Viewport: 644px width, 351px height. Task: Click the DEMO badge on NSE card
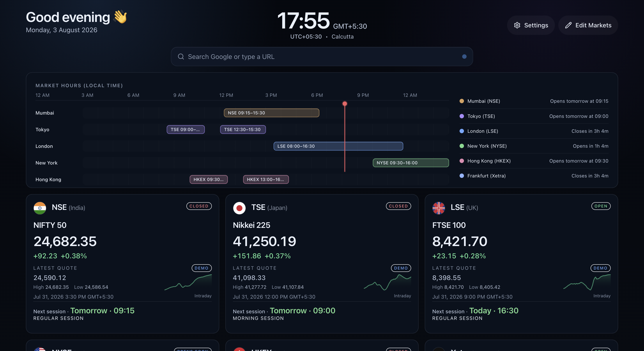[x=202, y=268]
